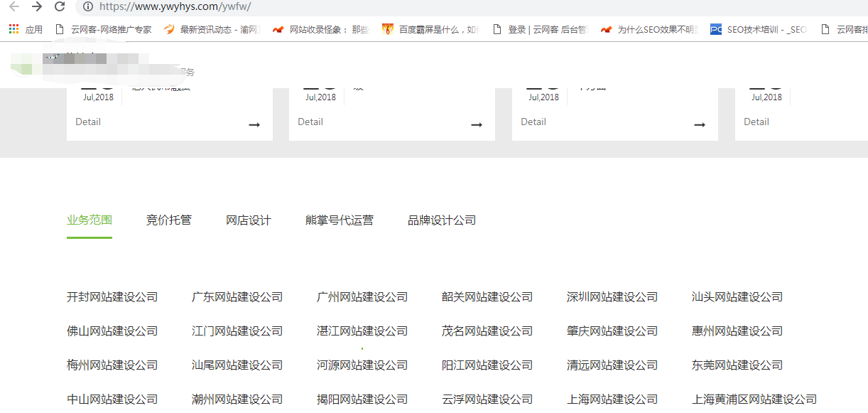This screenshot has height=413, width=868.
Task: Switch to the 竞价托管 tab
Action: tap(168, 220)
